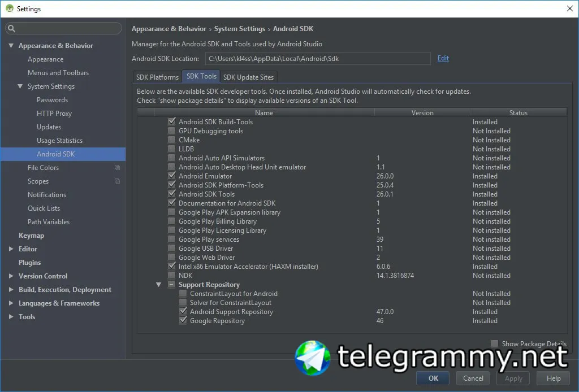Open Help for this dialog
This screenshot has height=392, width=579.
click(x=554, y=378)
